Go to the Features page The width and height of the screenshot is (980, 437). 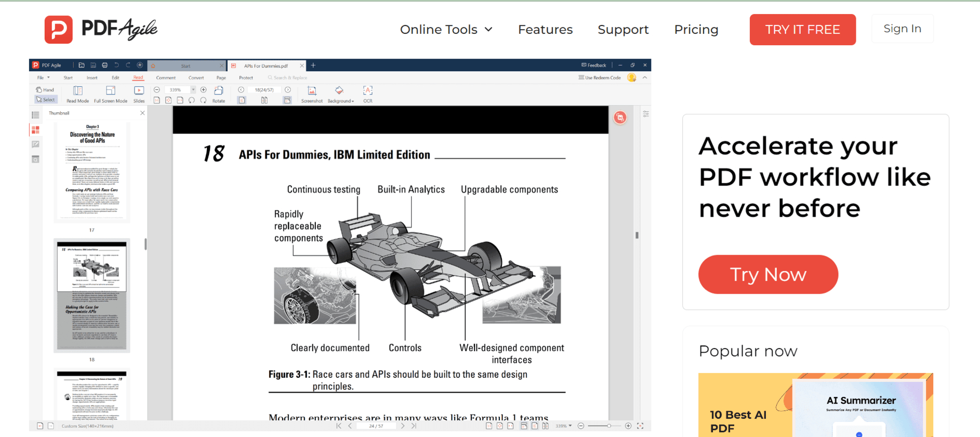coord(545,30)
